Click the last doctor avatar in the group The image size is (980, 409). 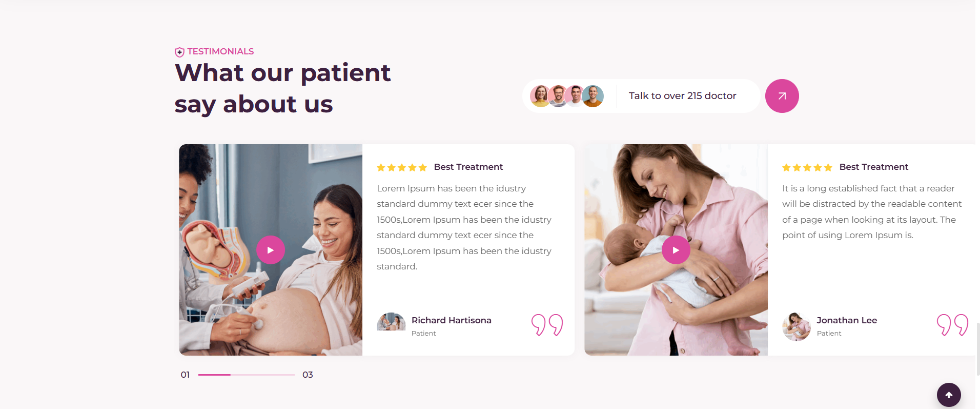pos(593,96)
